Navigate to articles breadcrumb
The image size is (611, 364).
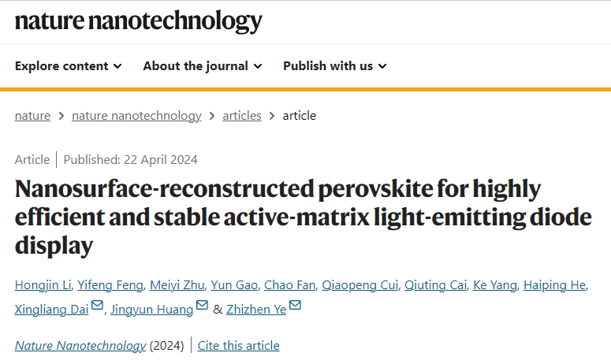(242, 116)
